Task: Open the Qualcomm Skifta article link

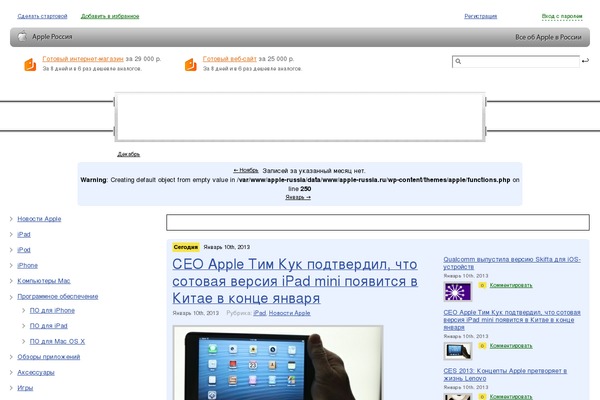Action: [512, 263]
